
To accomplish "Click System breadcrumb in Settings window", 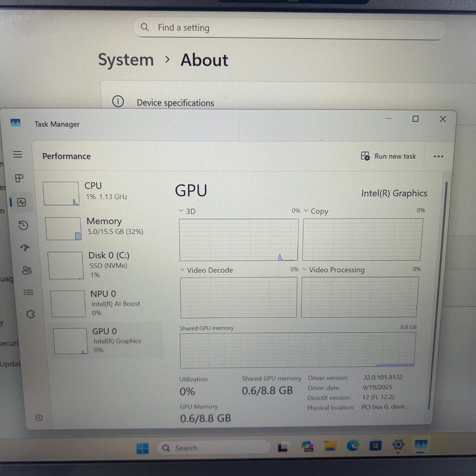I will pos(126,60).
